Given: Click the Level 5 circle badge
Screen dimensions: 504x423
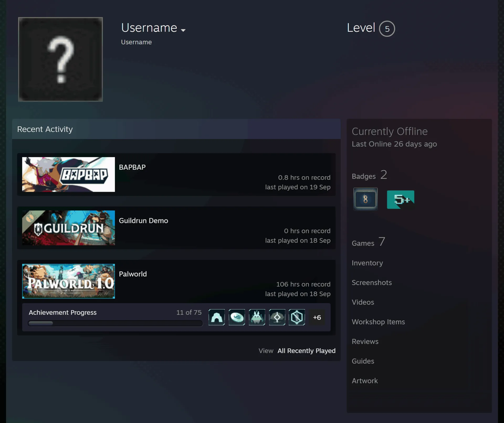Looking at the screenshot, I should coord(387,29).
